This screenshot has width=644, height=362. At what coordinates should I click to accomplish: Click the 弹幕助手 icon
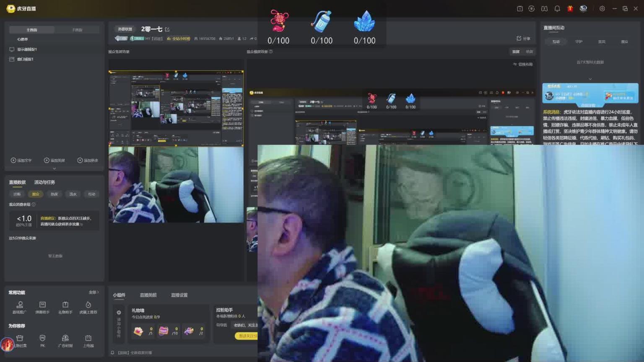coord(42,307)
